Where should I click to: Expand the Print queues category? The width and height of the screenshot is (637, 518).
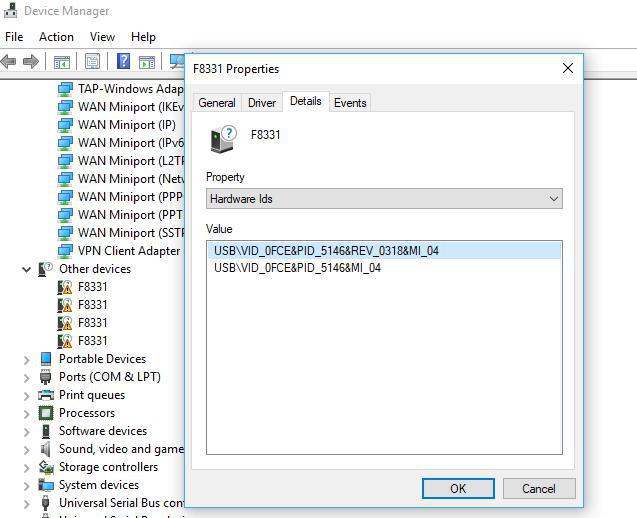(x=26, y=395)
